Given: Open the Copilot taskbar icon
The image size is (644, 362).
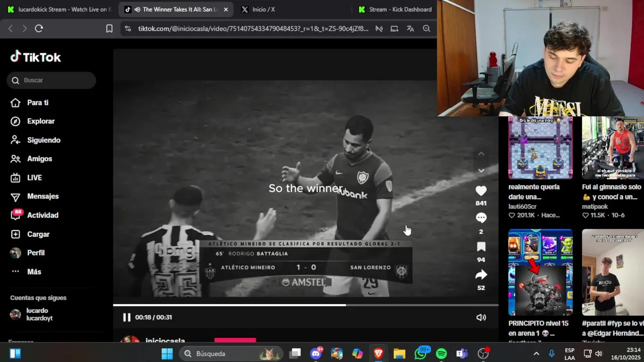Looking at the screenshot, I should tap(358, 354).
